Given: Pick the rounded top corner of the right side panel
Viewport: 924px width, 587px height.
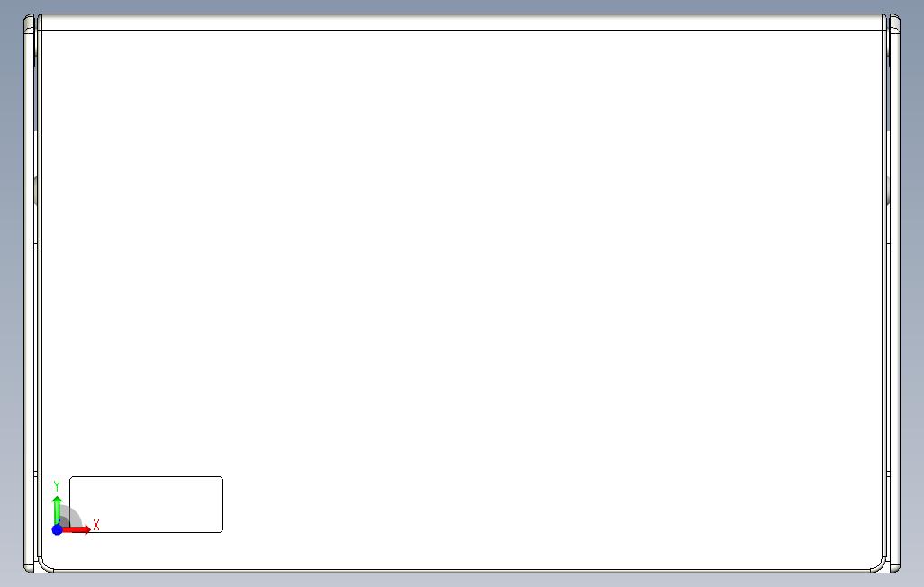Looking at the screenshot, I should [x=894, y=18].
